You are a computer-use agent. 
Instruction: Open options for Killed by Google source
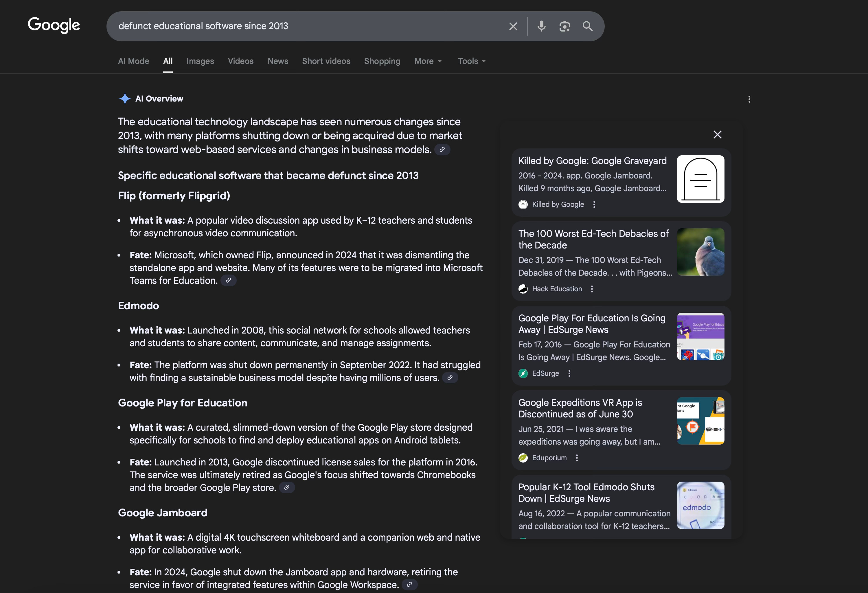594,204
